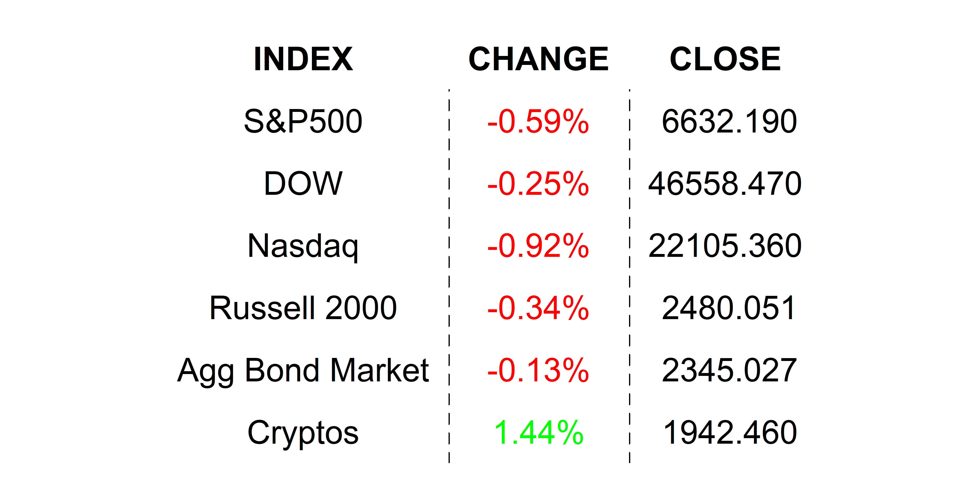Click the Nasdaq change value -0.92%

(x=538, y=246)
